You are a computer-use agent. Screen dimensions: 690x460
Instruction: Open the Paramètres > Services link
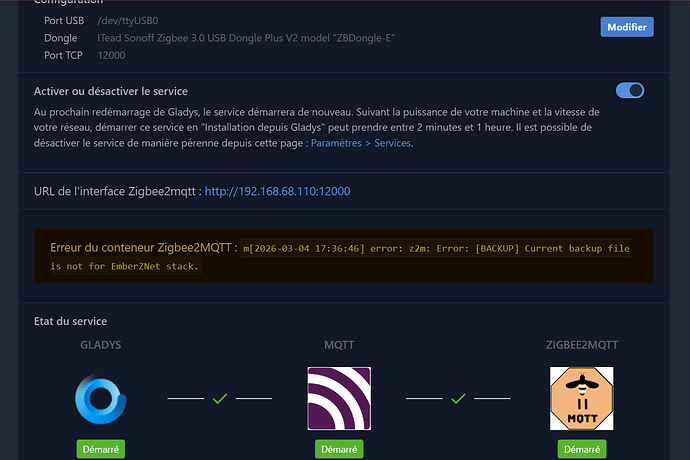click(361, 143)
